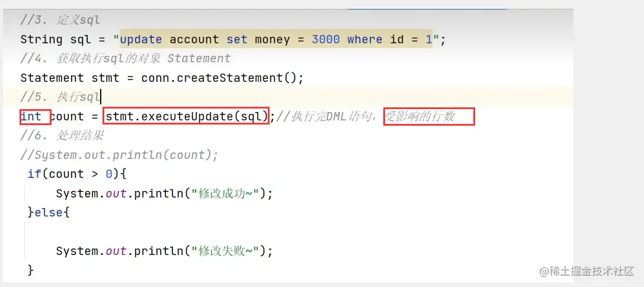Click the 'if(count > 0){' line
Viewport: 644px width, 287px height.
coord(77,174)
